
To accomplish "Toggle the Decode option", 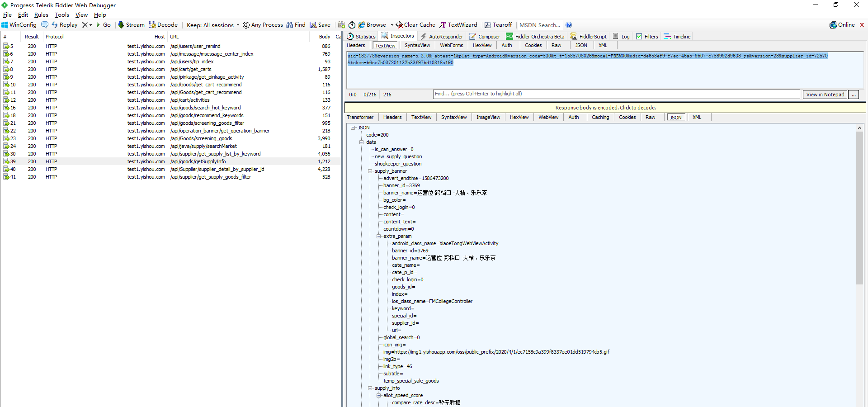I will coord(163,25).
